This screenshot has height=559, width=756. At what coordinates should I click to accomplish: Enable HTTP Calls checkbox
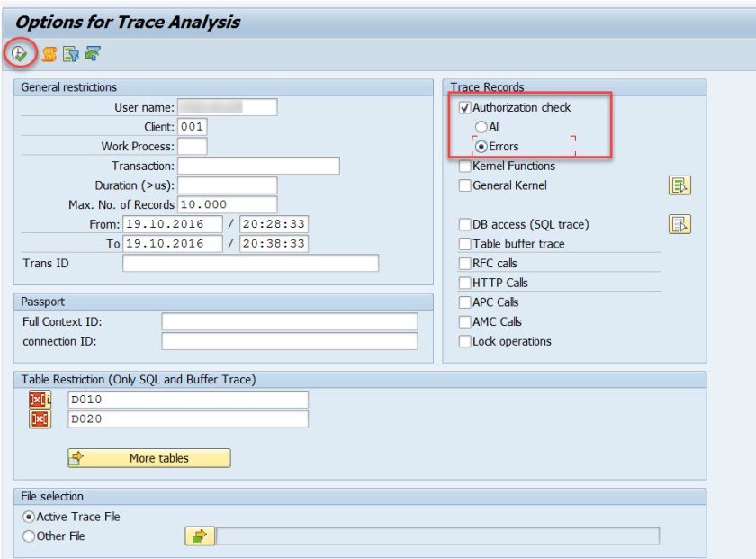464,283
